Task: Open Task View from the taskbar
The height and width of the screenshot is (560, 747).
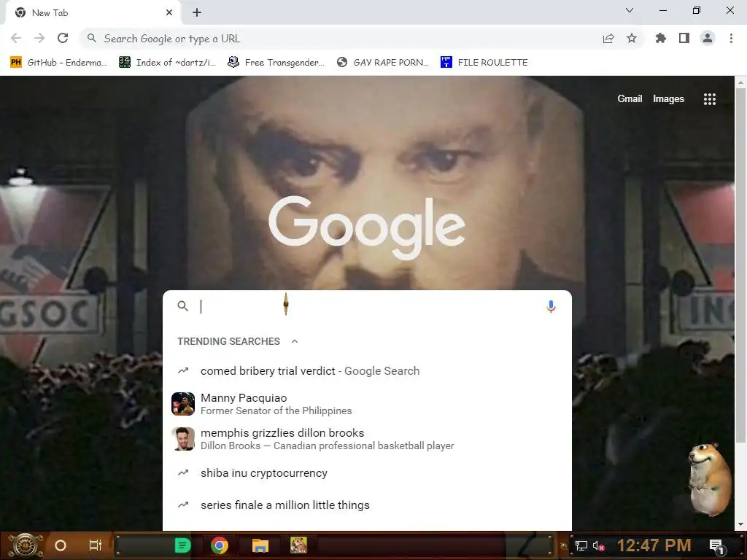Action: click(96, 545)
